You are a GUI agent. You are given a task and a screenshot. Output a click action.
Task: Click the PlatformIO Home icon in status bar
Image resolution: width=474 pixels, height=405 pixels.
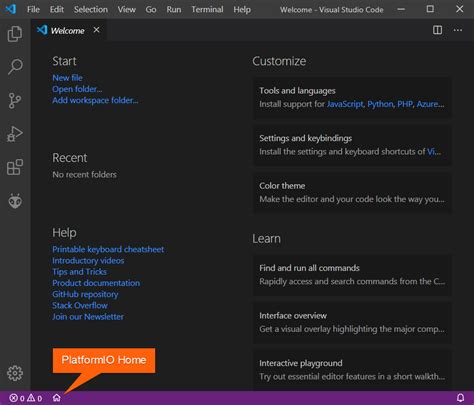57,398
